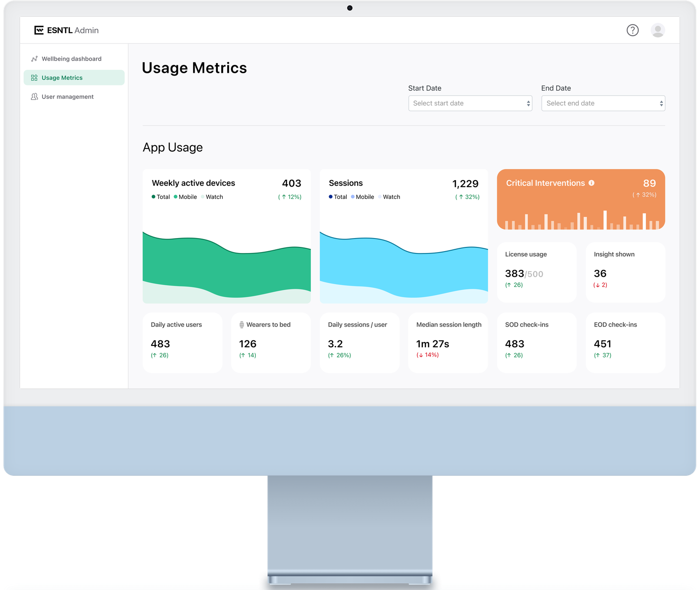Click the User management people icon
This screenshot has height=590, width=700.
tap(34, 97)
